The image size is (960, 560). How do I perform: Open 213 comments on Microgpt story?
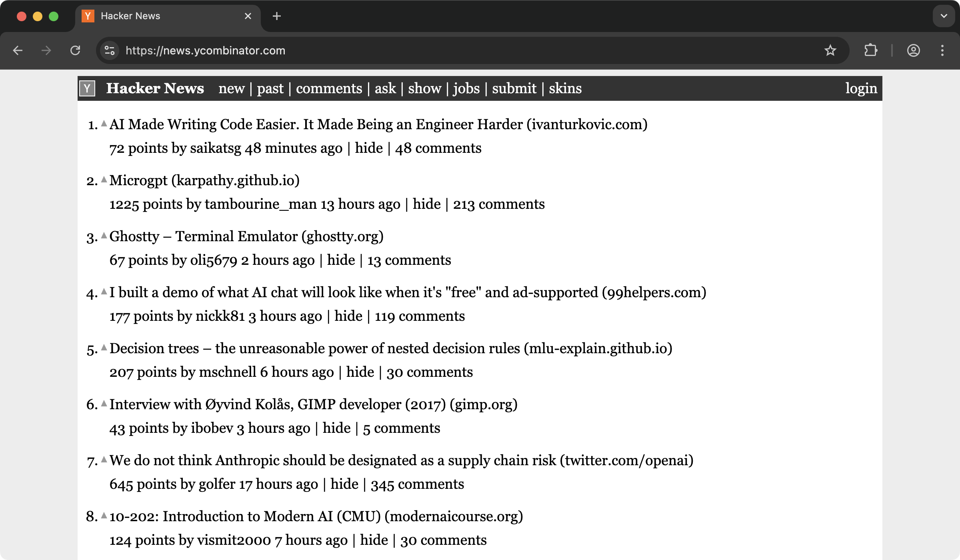(499, 204)
